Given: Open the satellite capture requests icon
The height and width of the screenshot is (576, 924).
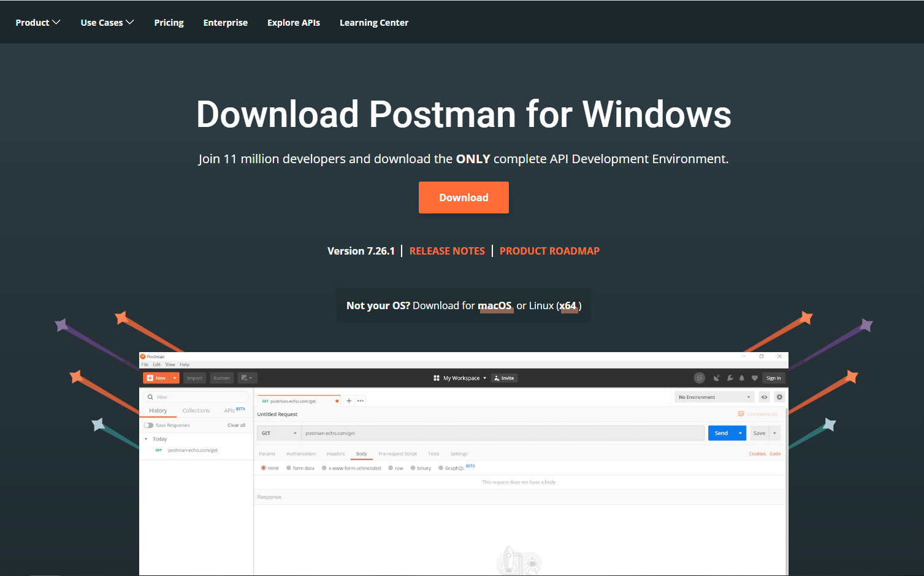Looking at the screenshot, I should (x=716, y=378).
